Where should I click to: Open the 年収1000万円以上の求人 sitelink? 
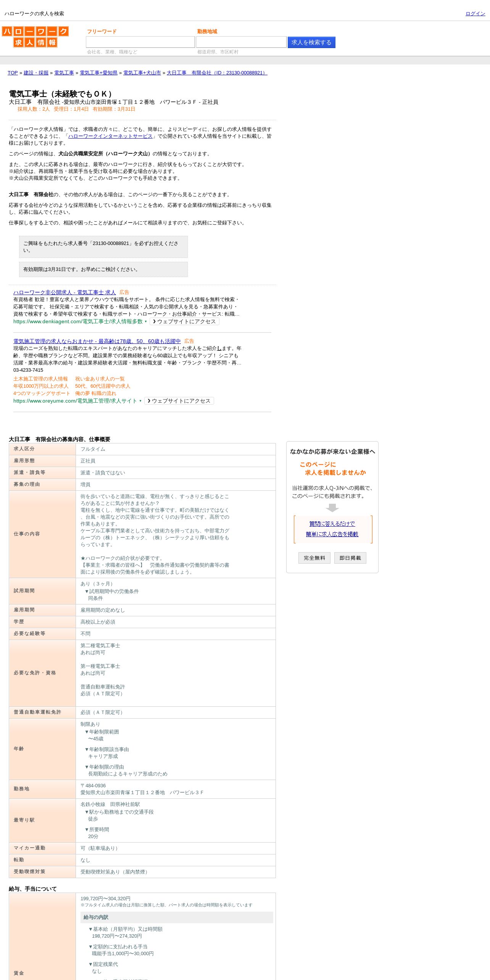[41, 386]
